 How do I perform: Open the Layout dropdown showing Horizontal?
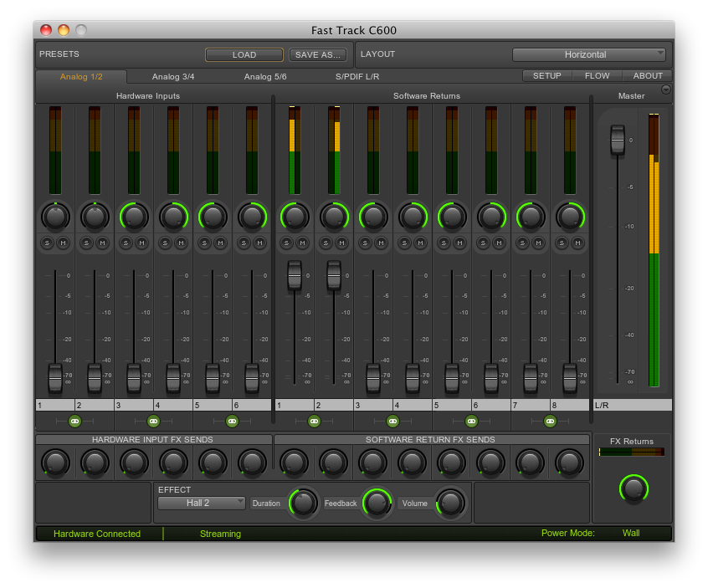(x=589, y=54)
